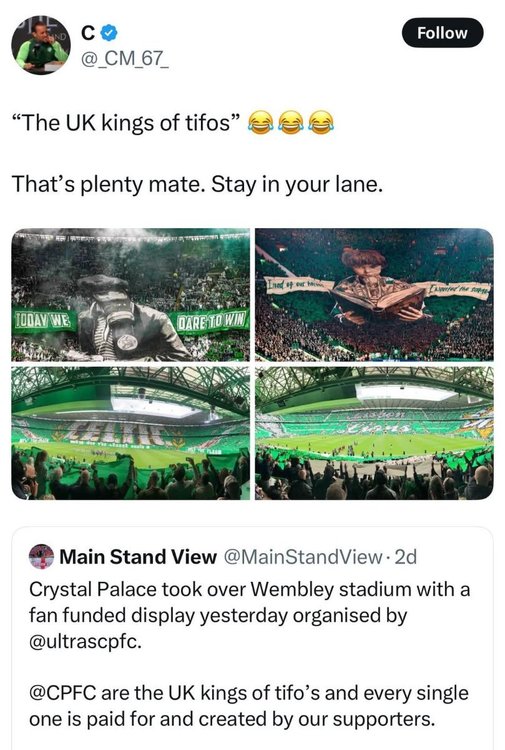Click the middle laughing emoji
The height and width of the screenshot is (750, 505).
point(291,122)
